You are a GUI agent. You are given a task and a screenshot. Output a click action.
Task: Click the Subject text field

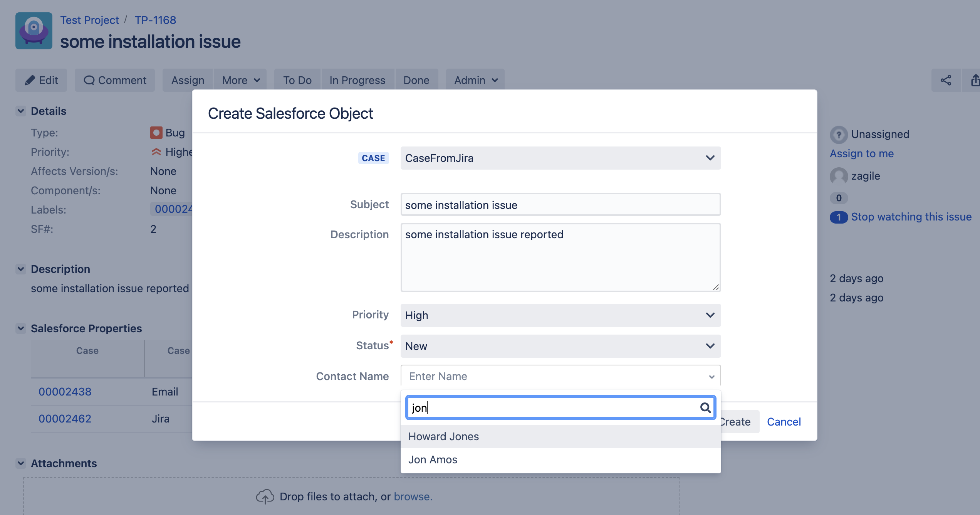tap(560, 205)
